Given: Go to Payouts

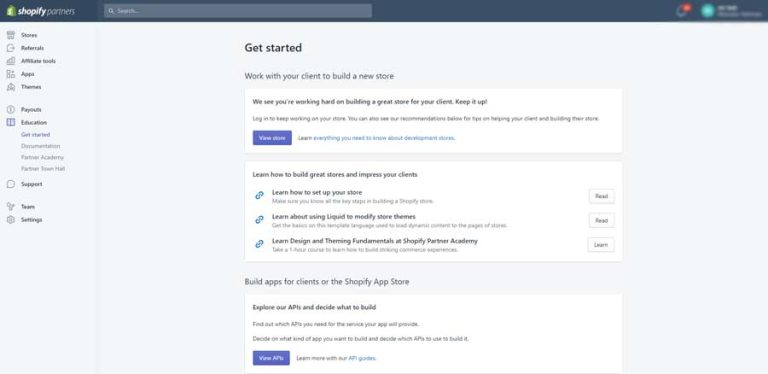Looking at the screenshot, I should pyautogui.click(x=31, y=110).
